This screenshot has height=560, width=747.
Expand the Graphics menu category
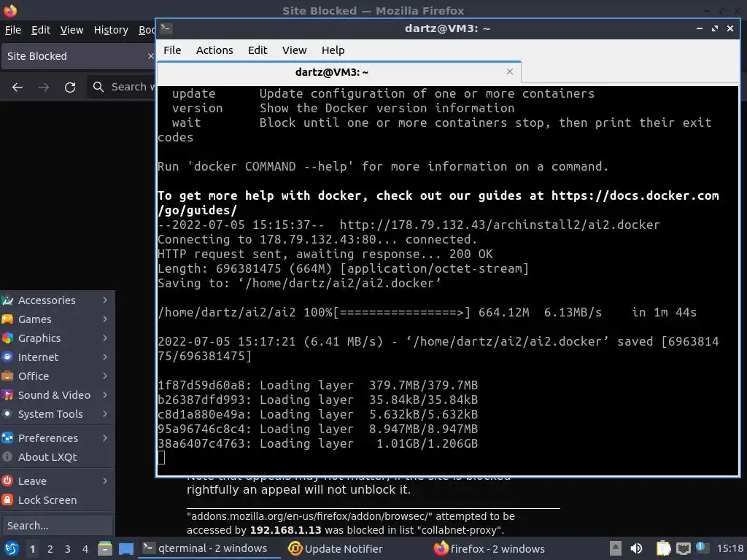[57, 338]
